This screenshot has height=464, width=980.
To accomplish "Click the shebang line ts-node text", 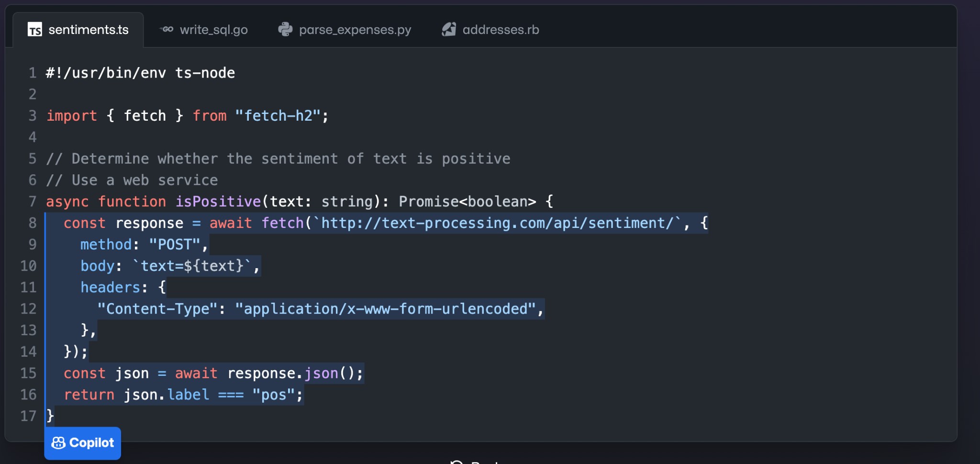I will click(205, 73).
